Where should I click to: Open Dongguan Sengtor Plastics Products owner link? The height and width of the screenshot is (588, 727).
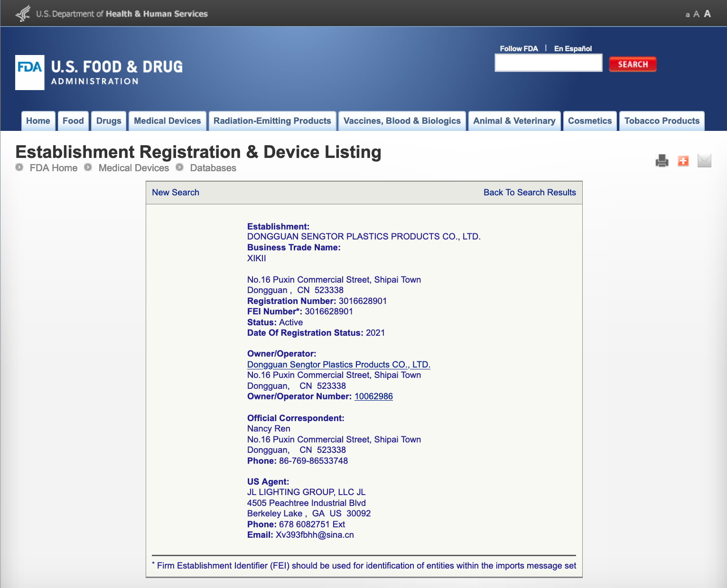click(339, 365)
